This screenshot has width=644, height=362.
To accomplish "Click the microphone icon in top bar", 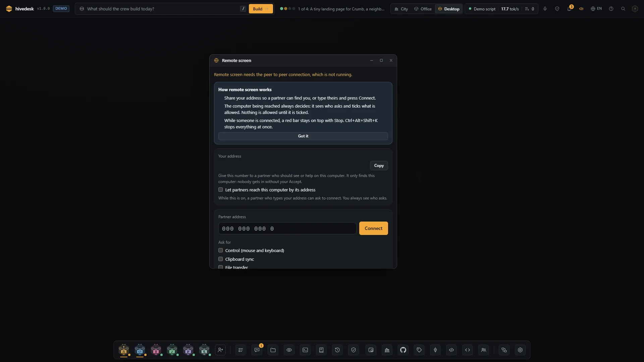I will coord(545,9).
